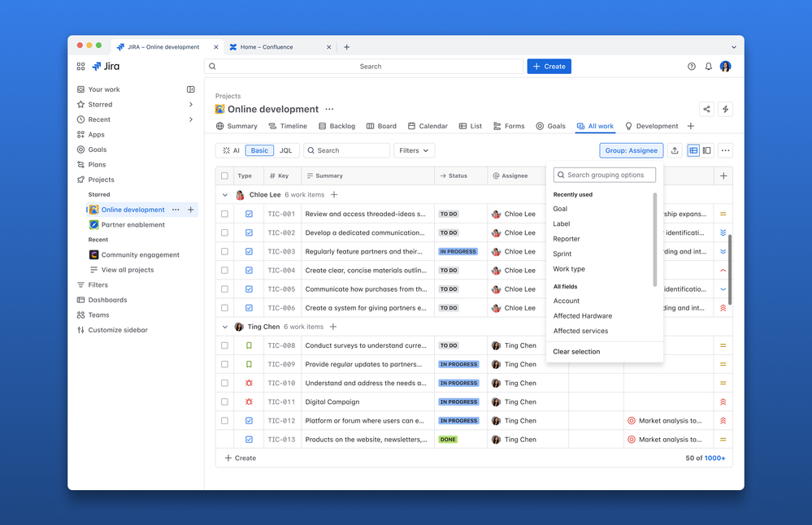Expand the Starred sidebar chevron

coord(191,105)
